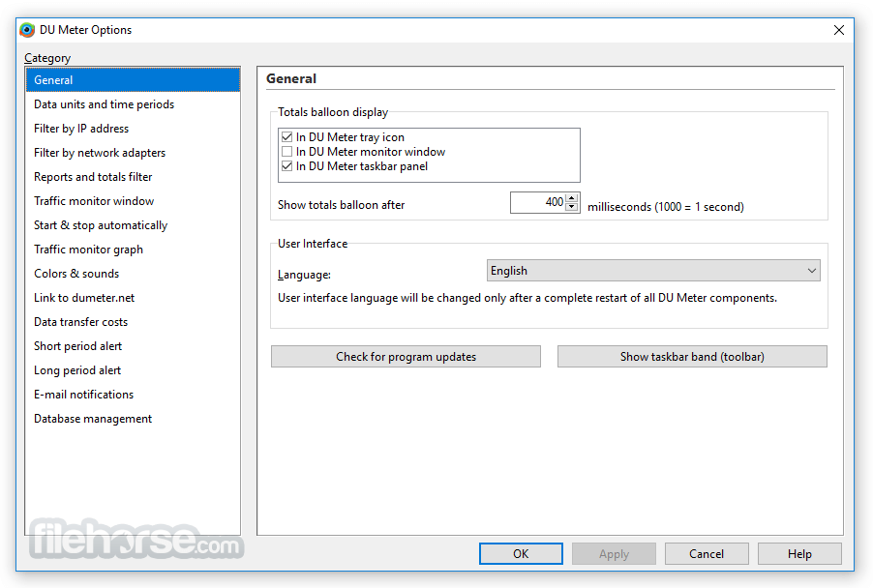
Task: Open Database management category
Action: pyautogui.click(x=133, y=419)
